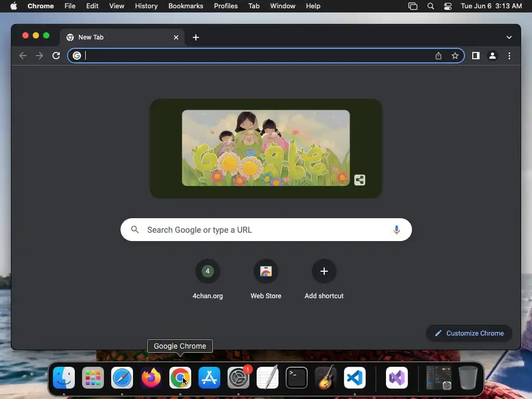The height and width of the screenshot is (399, 532).
Task: Share the Google Doodle
Action: click(360, 180)
